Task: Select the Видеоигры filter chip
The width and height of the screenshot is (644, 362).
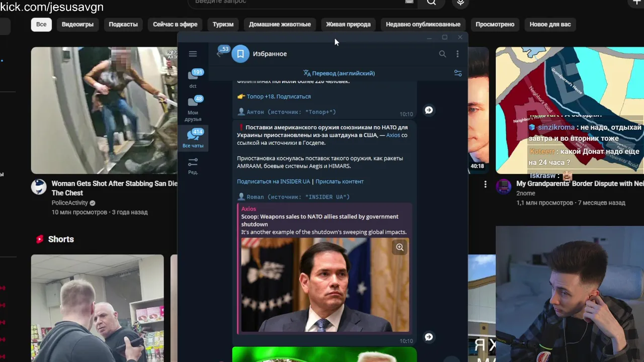Action: pos(77,24)
